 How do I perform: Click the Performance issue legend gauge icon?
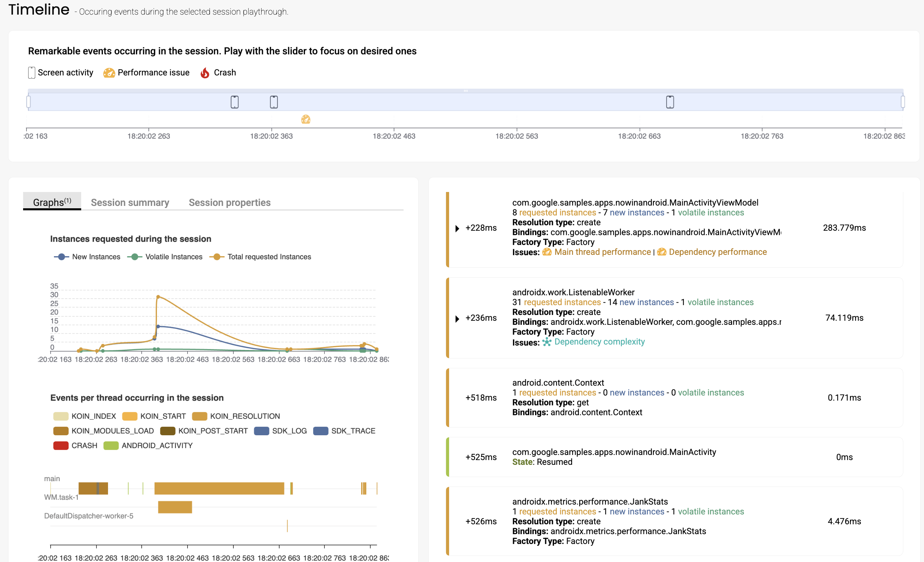point(109,73)
